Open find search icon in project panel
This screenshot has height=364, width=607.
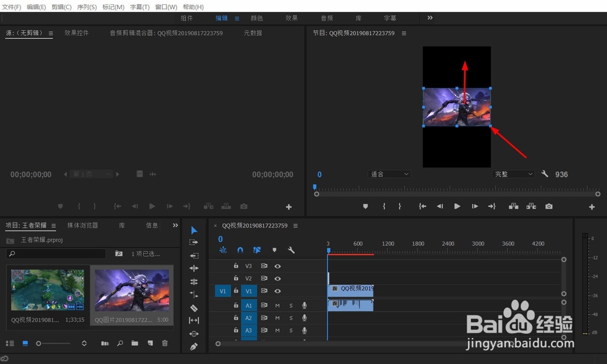click(x=120, y=343)
